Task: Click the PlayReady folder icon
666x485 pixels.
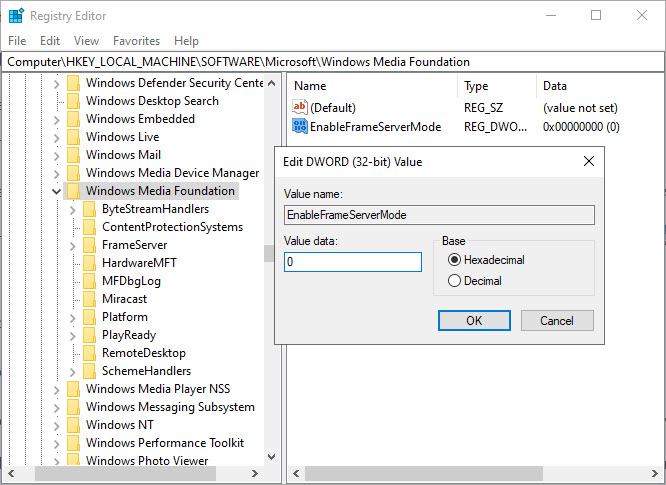Action: 89,335
